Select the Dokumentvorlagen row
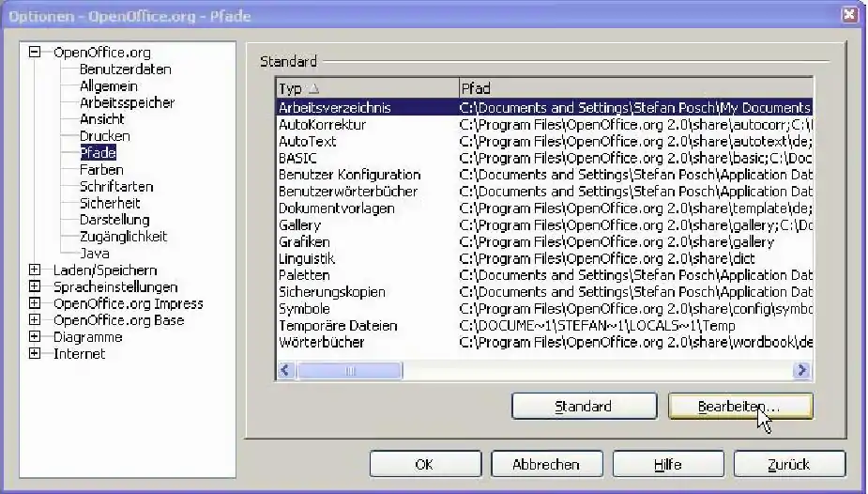The height and width of the screenshot is (494, 868). [x=544, y=208]
